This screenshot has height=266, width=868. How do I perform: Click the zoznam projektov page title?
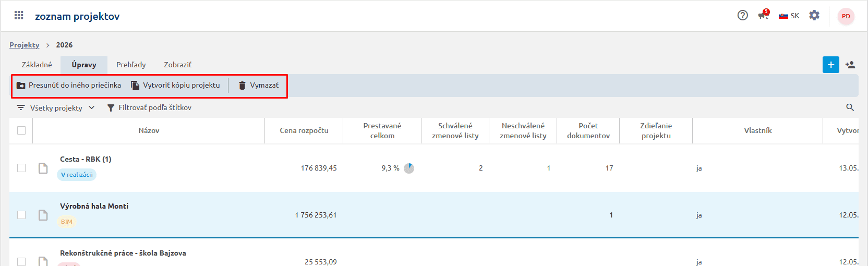point(77,16)
